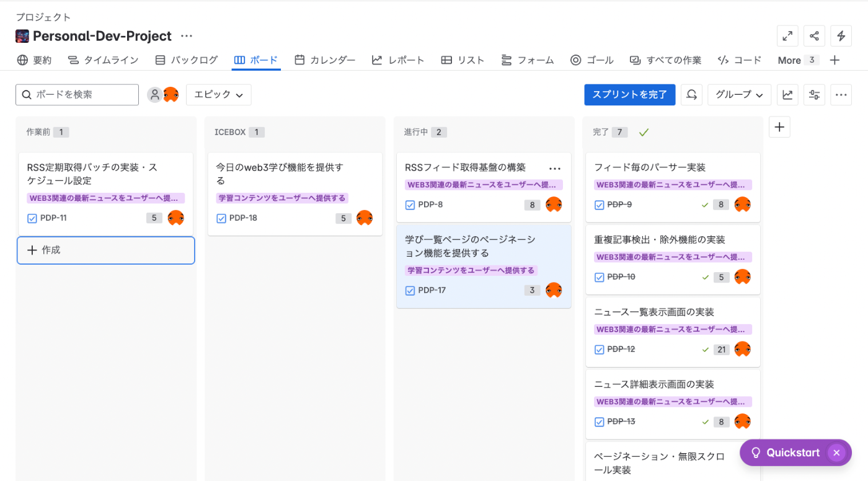Open the three-dot menu on the RSSフィード取得基盤の構築 card

[x=555, y=168]
